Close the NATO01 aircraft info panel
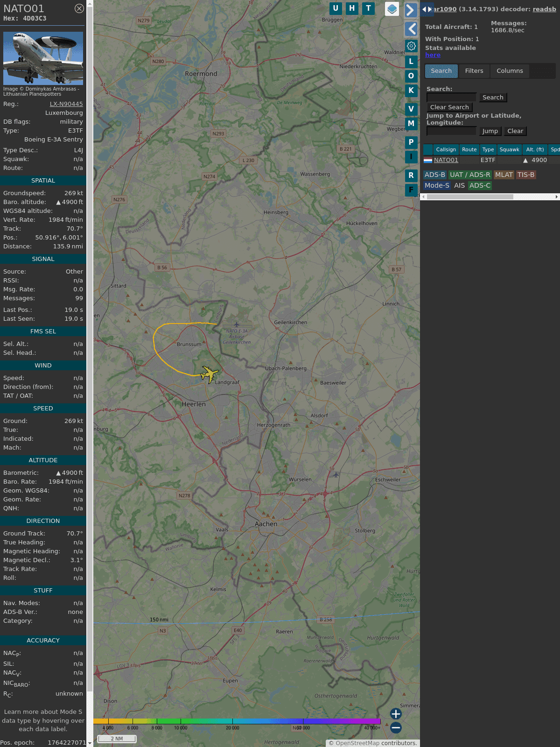 79,8
